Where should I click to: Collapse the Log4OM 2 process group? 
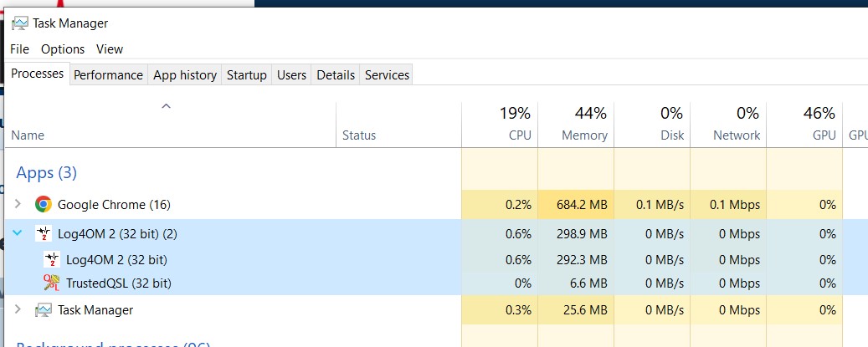pyautogui.click(x=18, y=233)
